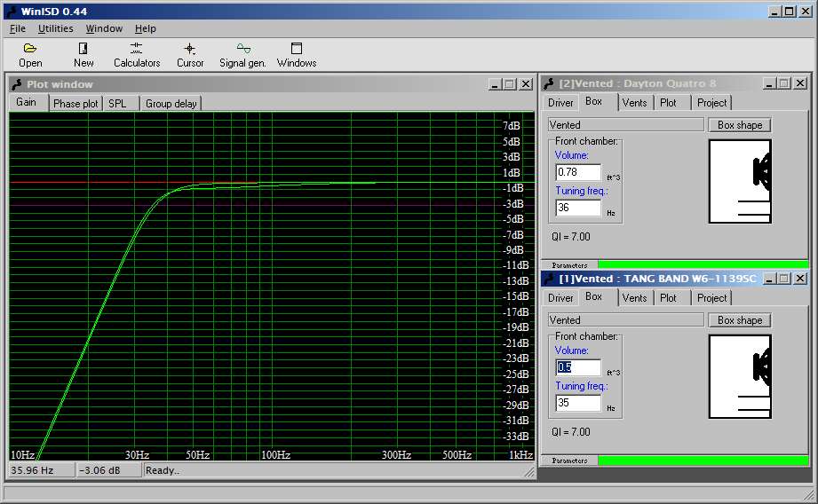Open Vents tab in TANG BAND window
Viewport: 818px width, 504px height.
[634, 297]
